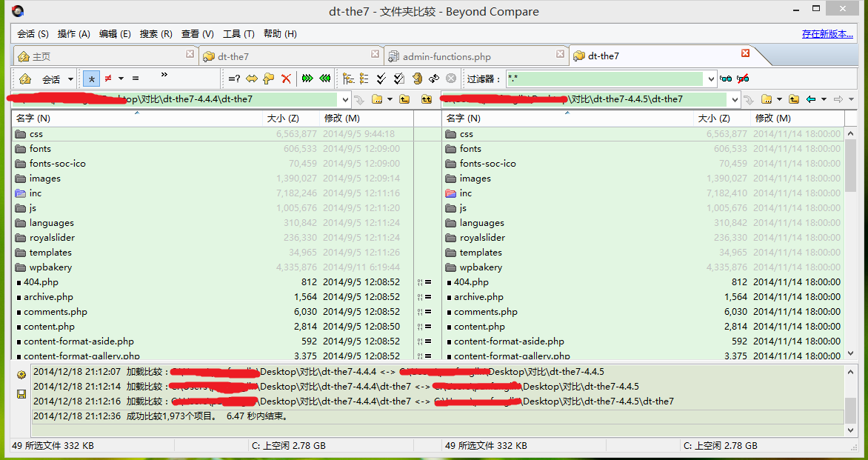The height and width of the screenshot is (460, 868).
Task: Open the 工具 (T) menu
Action: point(238,34)
